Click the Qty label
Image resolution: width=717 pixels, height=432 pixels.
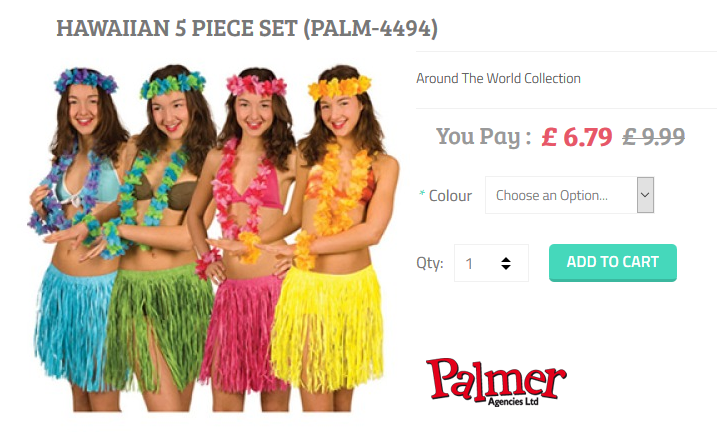click(x=430, y=263)
